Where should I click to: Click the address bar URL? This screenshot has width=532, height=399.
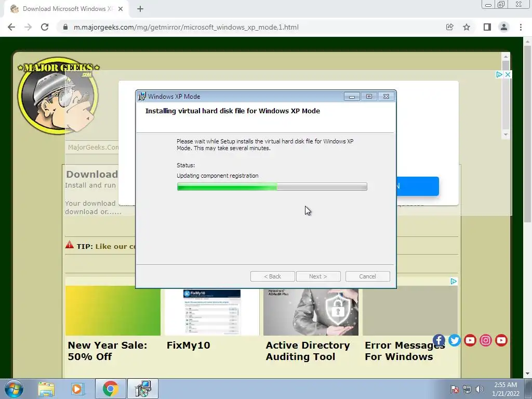186,27
